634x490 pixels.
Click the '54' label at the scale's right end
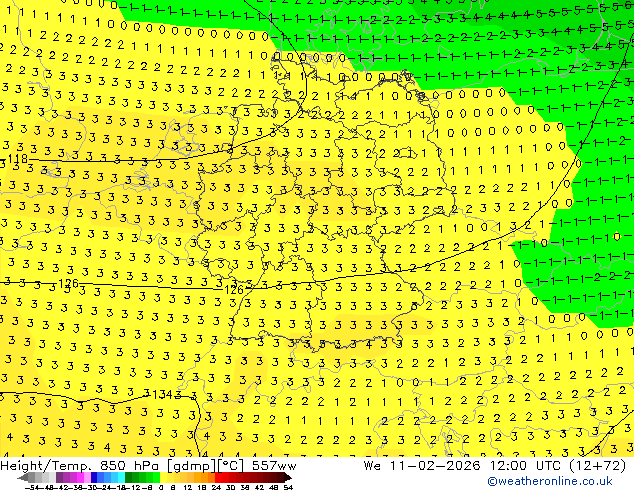pyautogui.click(x=288, y=487)
